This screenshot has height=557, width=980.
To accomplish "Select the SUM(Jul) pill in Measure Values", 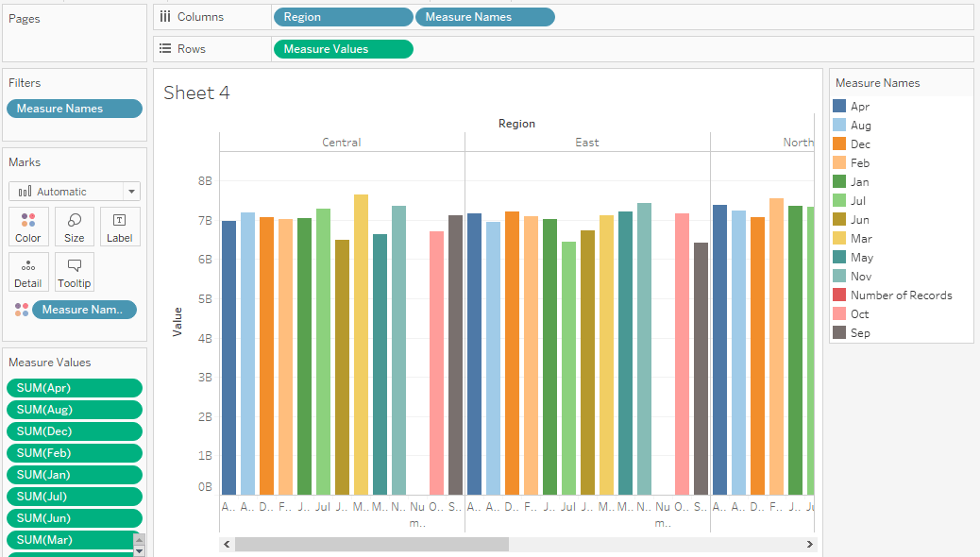I will pyautogui.click(x=74, y=496).
